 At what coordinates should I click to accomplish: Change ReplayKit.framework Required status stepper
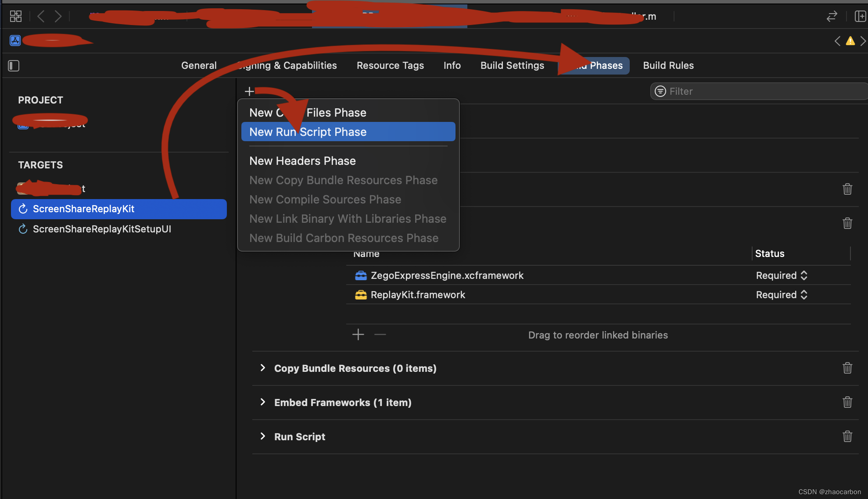click(x=803, y=295)
